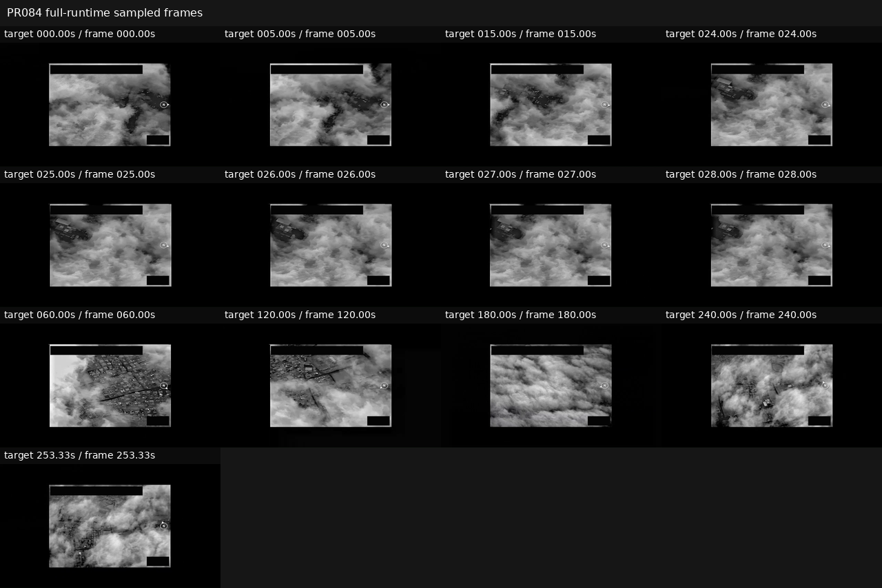
Task: Click compass marker in the 015.00s frame
Action: pyautogui.click(x=605, y=105)
